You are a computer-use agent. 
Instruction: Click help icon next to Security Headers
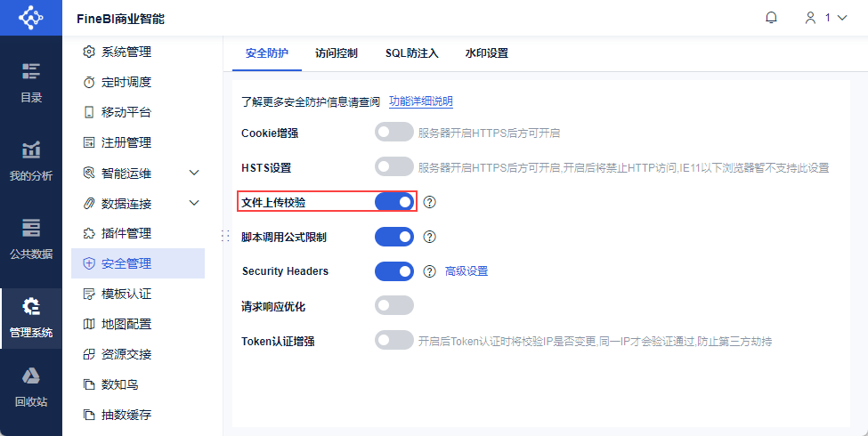(x=430, y=270)
